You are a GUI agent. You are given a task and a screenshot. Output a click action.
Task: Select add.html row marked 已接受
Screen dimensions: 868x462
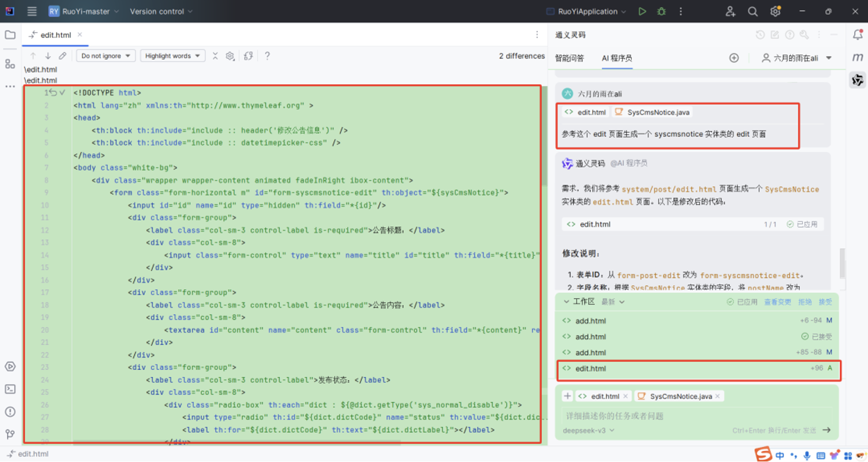click(x=699, y=337)
